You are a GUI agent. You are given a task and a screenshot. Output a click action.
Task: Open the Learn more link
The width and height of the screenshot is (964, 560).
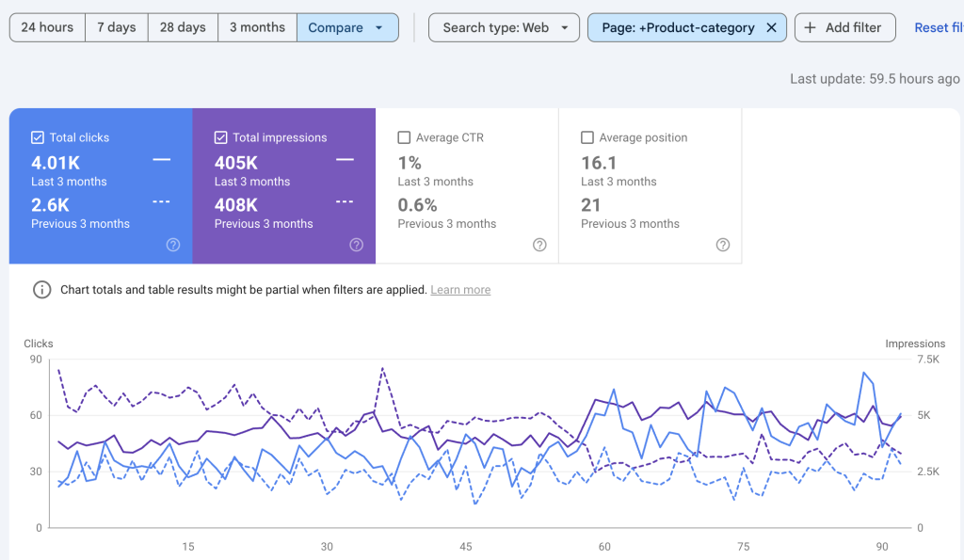pos(460,290)
